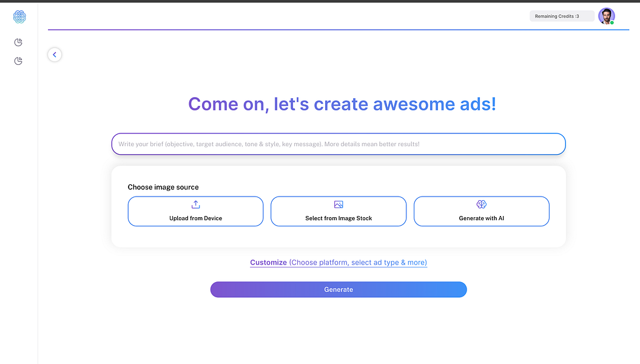Click the brain logo in the sidebar

point(19,16)
